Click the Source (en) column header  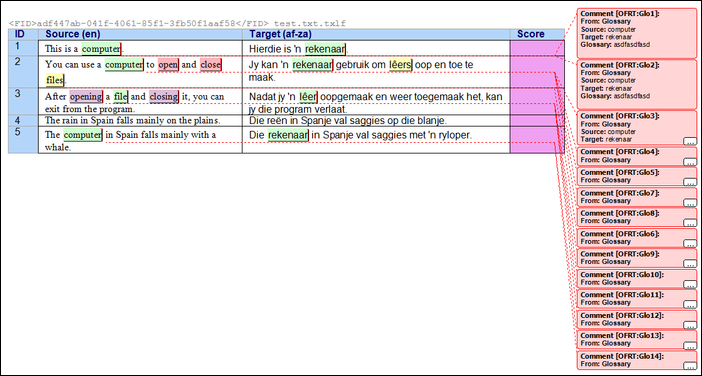[x=140, y=34]
